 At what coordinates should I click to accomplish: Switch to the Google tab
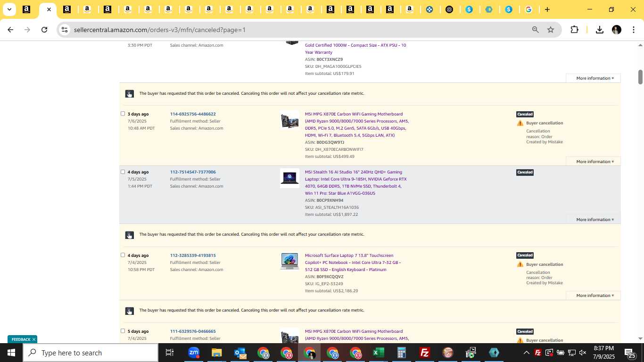528,9
